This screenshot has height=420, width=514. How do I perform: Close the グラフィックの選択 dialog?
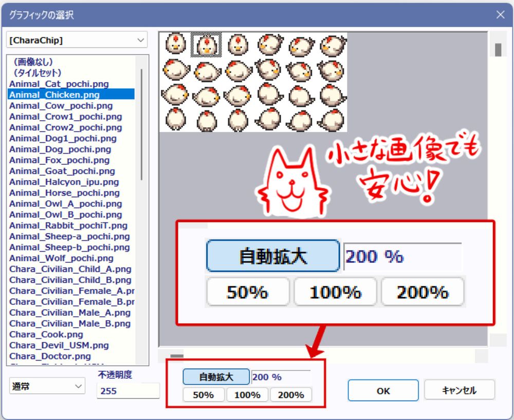pos(500,15)
